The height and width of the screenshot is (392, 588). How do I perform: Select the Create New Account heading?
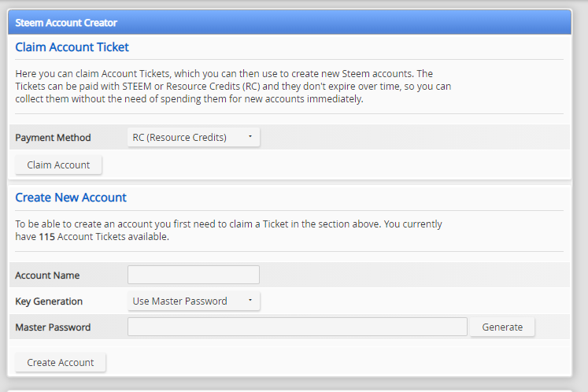(71, 198)
